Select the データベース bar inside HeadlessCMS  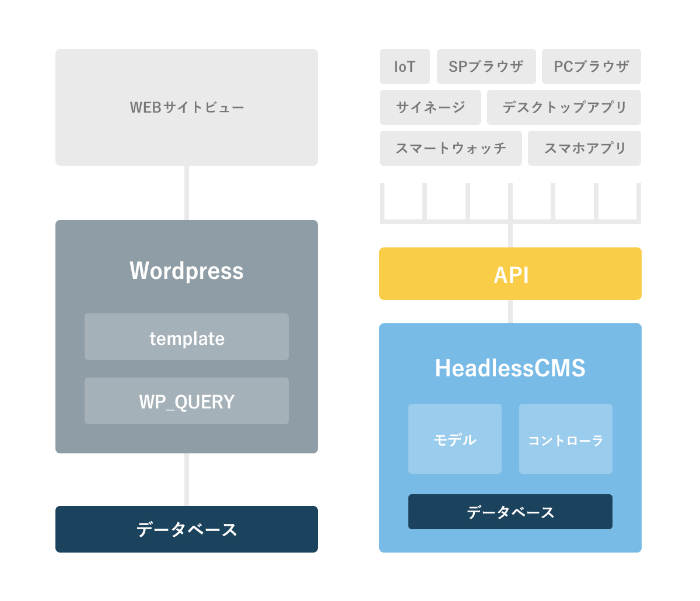pyautogui.click(x=510, y=512)
